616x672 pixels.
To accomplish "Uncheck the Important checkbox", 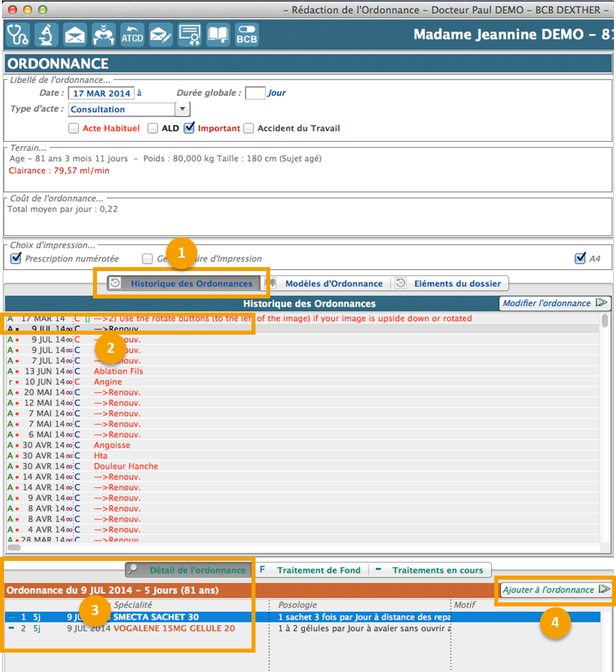I will (x=189, y=128).
